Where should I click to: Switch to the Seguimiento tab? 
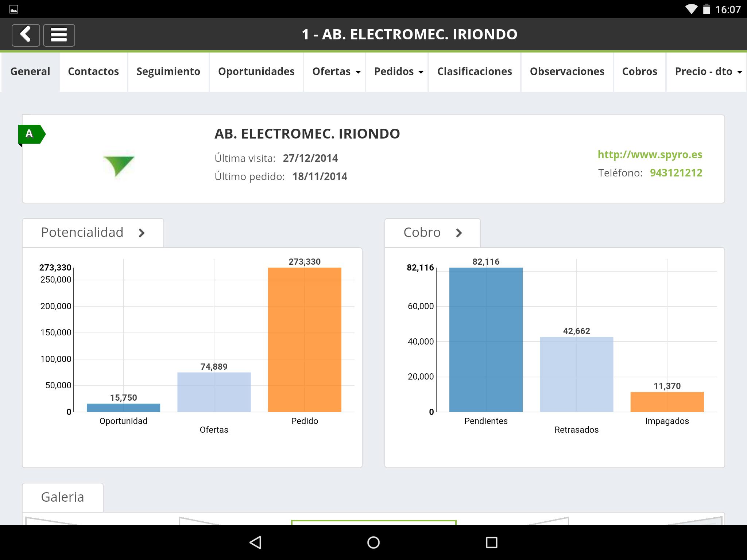(x=168, y=71)
